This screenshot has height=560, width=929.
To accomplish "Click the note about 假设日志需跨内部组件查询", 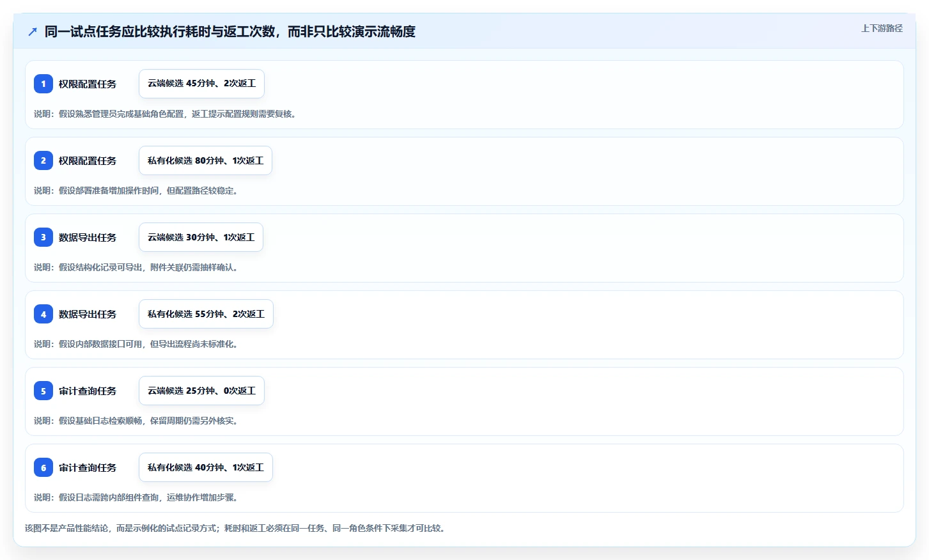I will [137, 497].
